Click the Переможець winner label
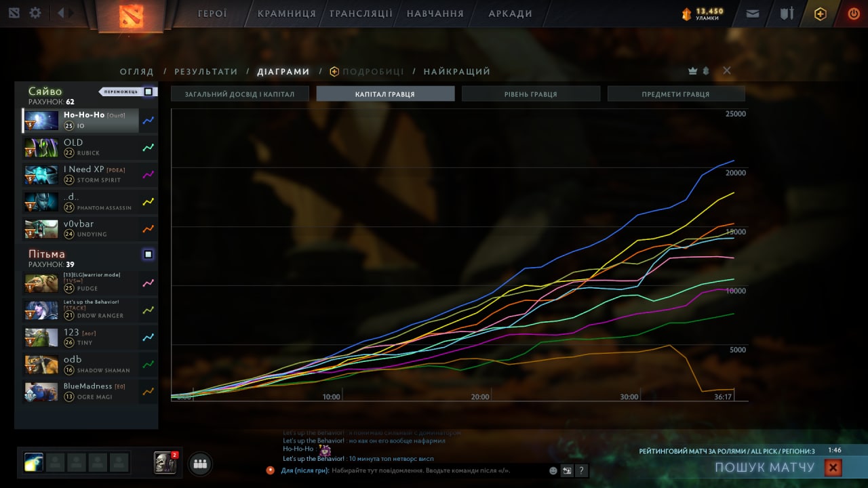This screenshot has width=868, height=488. click(x=121, y=91)
